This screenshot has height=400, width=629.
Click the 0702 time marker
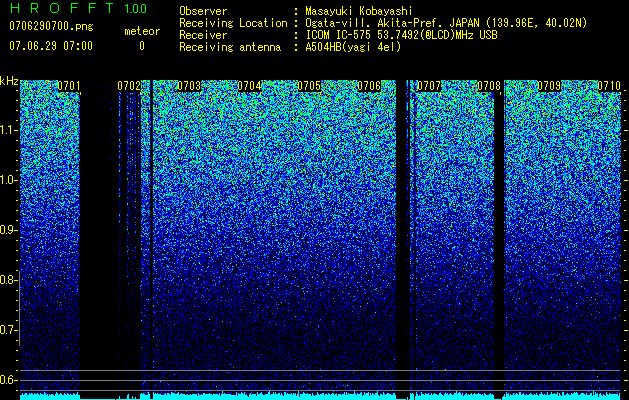(x=129, y=86)
